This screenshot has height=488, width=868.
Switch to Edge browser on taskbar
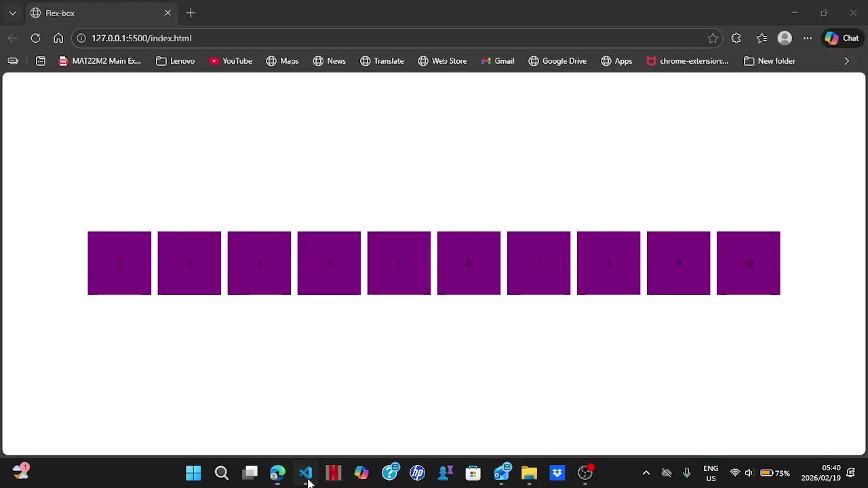point(277,473)
